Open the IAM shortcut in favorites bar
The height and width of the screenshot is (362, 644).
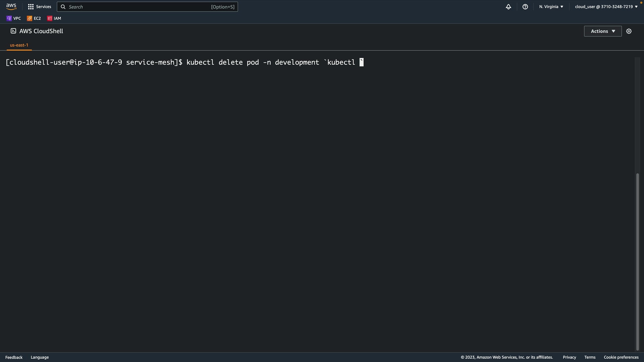[54, 18]
